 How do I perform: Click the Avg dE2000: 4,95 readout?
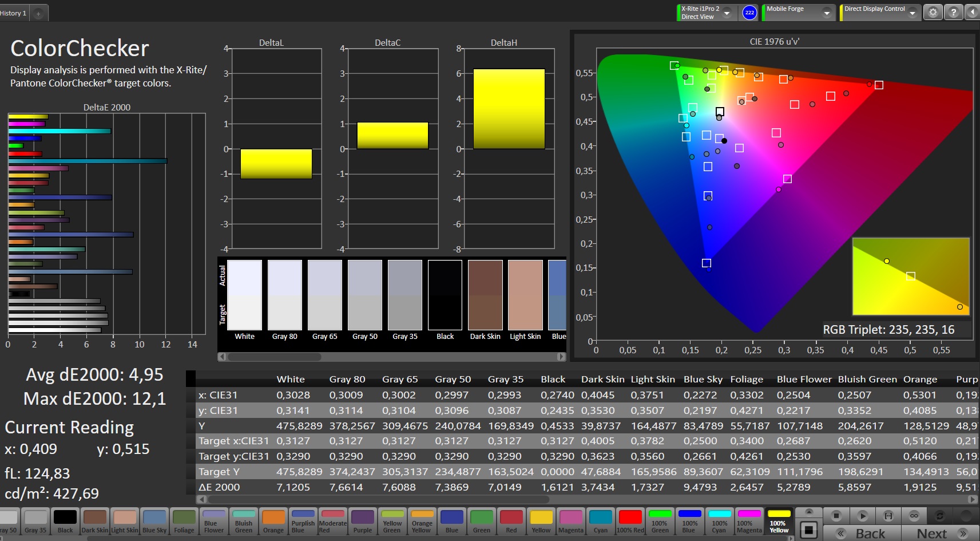[94, 375]
